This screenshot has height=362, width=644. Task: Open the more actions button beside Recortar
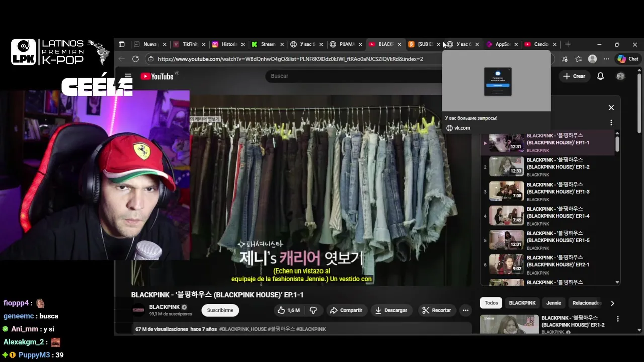coord(466,310)
